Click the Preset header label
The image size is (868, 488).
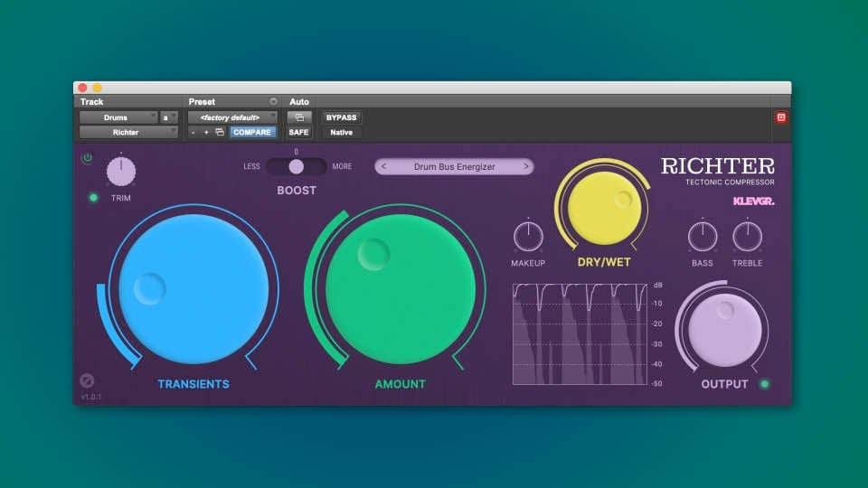[202, 102]
